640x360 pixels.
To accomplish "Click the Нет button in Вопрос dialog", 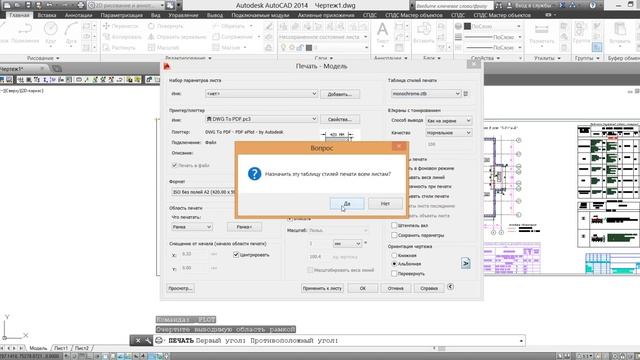I will pyautogui.click(x=385, y=203).
